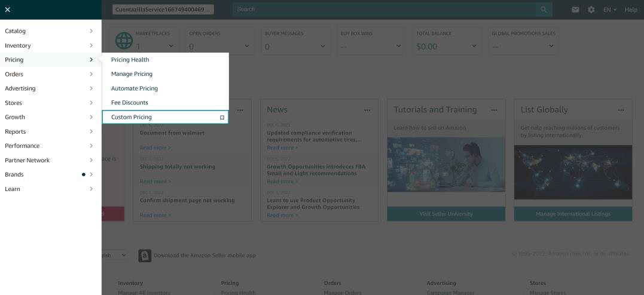This screenshot has height=295, width=644.
Task: Click the Amazon Seller mobile app icon
Action: coord(145,255)
